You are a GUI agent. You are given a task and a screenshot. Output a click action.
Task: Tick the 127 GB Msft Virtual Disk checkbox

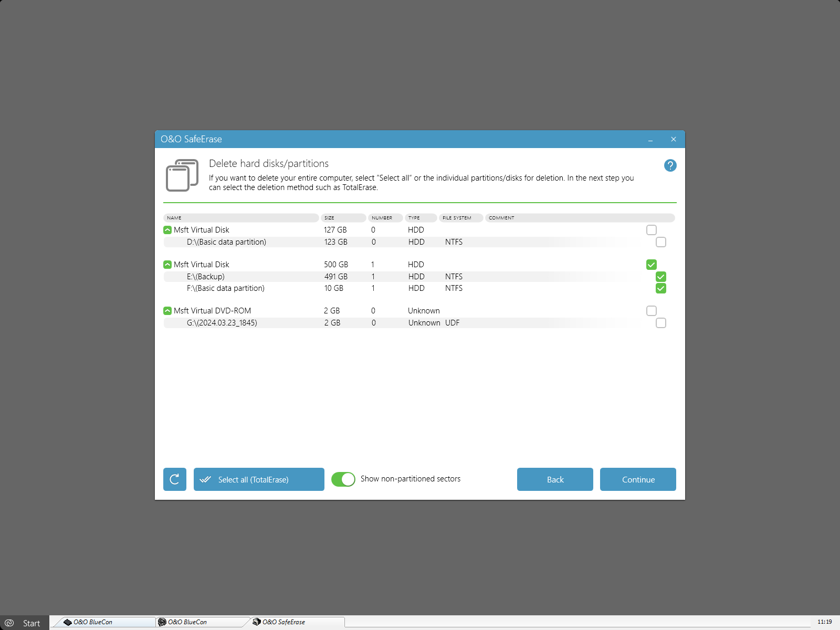pyautogui.click(x=652, y=230)
